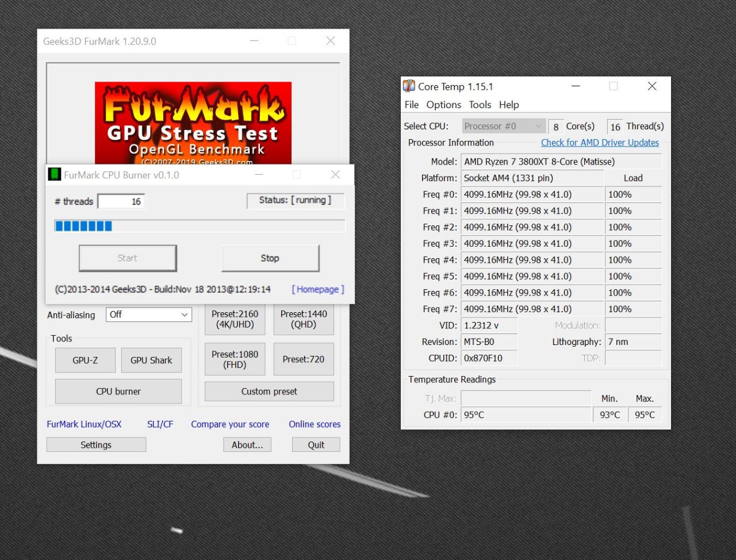Run Preset:1440 (QHD) benchmark
The image size is (736, 560).
click(x=304, y=319)
